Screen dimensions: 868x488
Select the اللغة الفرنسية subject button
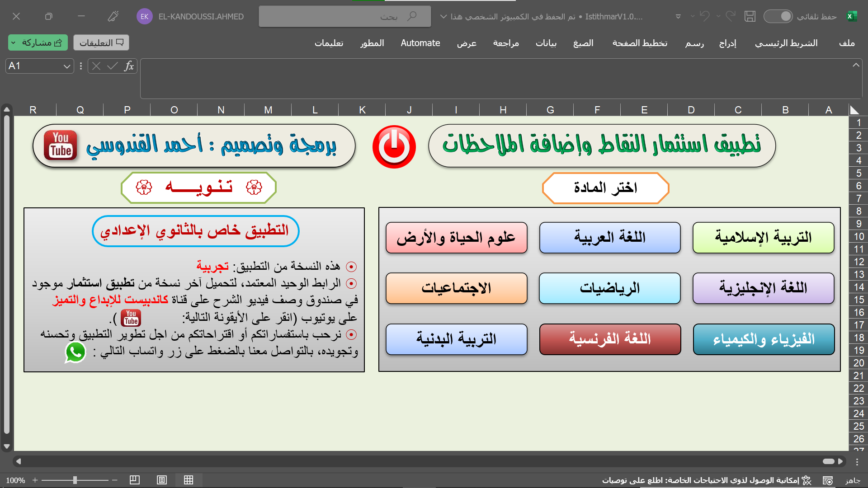(x=609, y=339)
